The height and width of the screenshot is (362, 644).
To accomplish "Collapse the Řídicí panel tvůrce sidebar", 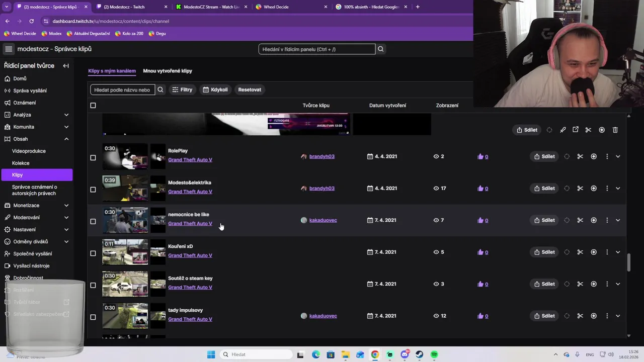I will point(66,66).
